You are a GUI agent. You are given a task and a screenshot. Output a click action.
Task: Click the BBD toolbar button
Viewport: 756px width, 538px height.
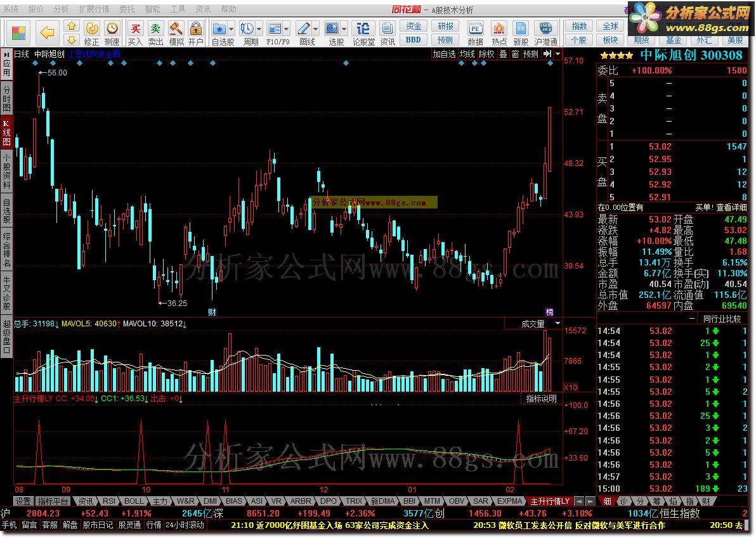coord(413,39)
